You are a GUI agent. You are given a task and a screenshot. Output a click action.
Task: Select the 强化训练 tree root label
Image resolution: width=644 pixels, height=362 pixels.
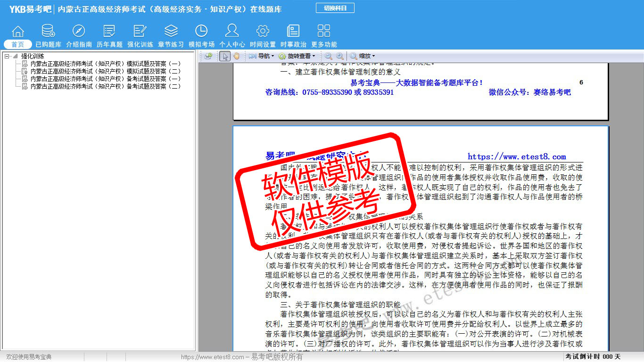tap(33, 56)
